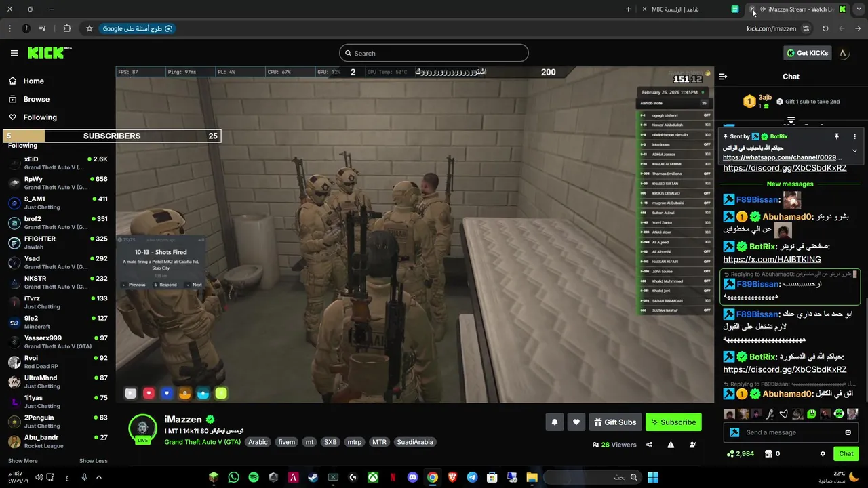This screenshot has width=868, height=488.
Task: Click the notification bell button
Action: [554, 422]
